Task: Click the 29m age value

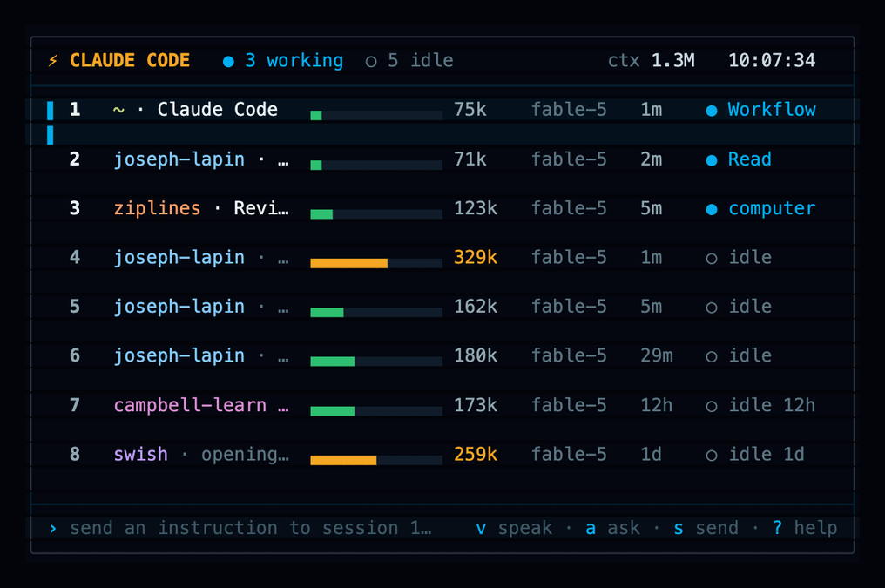Action: pos(657,355)
